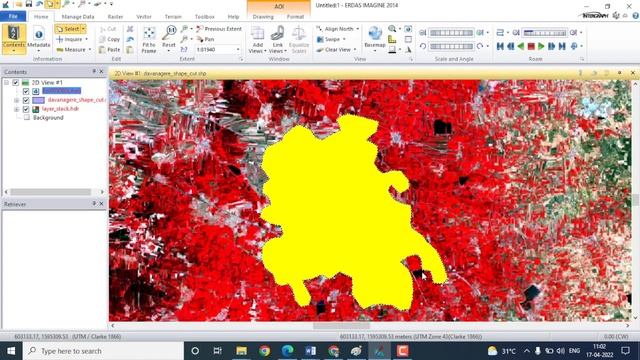Image resolution: width=640 pixels, height=360 pixels.
Task: Expand the davanagere_shape_cut tree node
Action: click(17, 100)
